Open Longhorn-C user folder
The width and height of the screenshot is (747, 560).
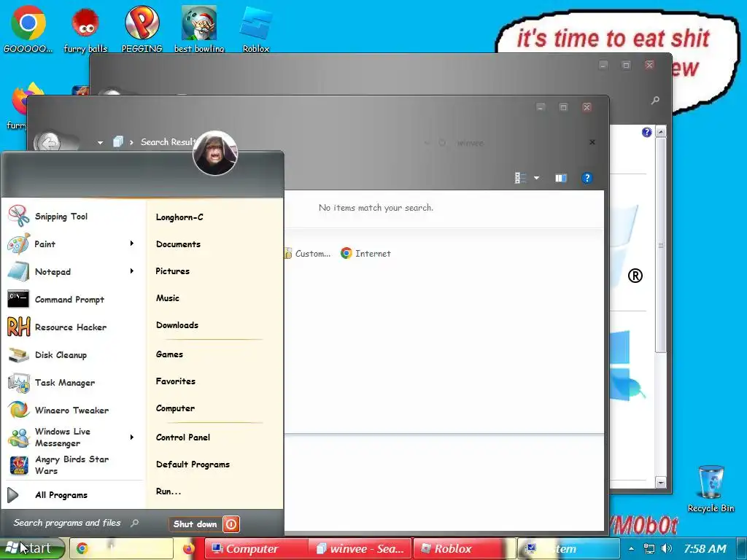179,217
